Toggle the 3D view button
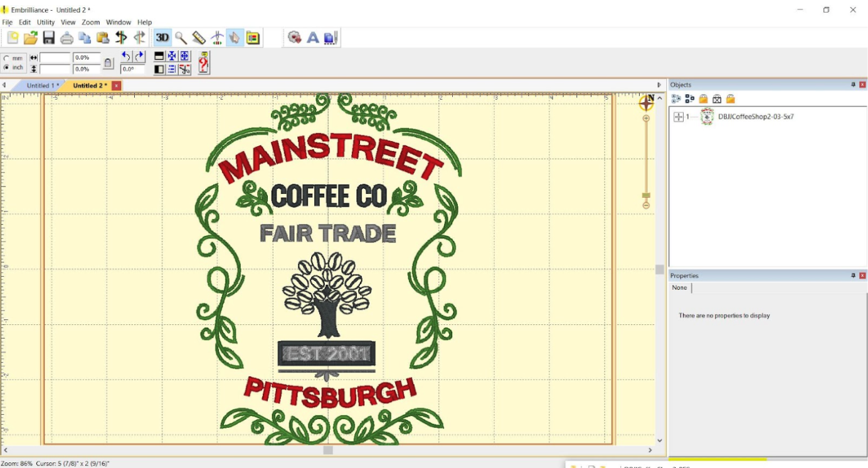868x468 pixels. tap(162, 38)
